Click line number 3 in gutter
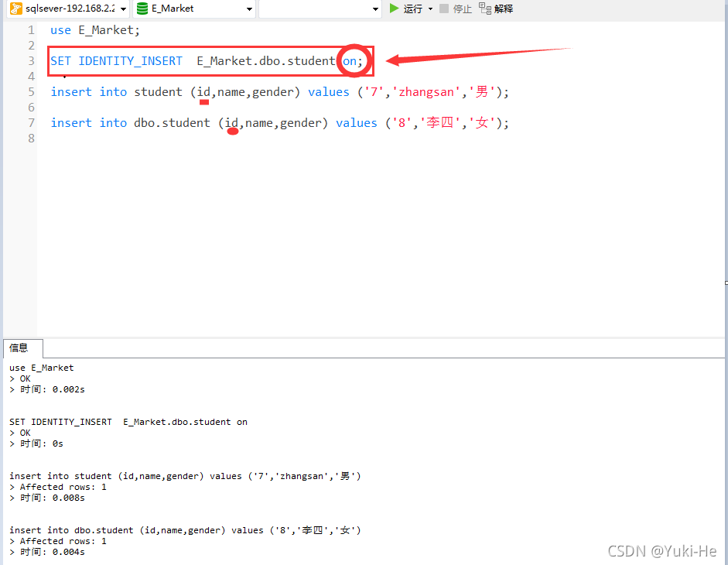This screenshot has width=728, height=565. pos(31,61)
